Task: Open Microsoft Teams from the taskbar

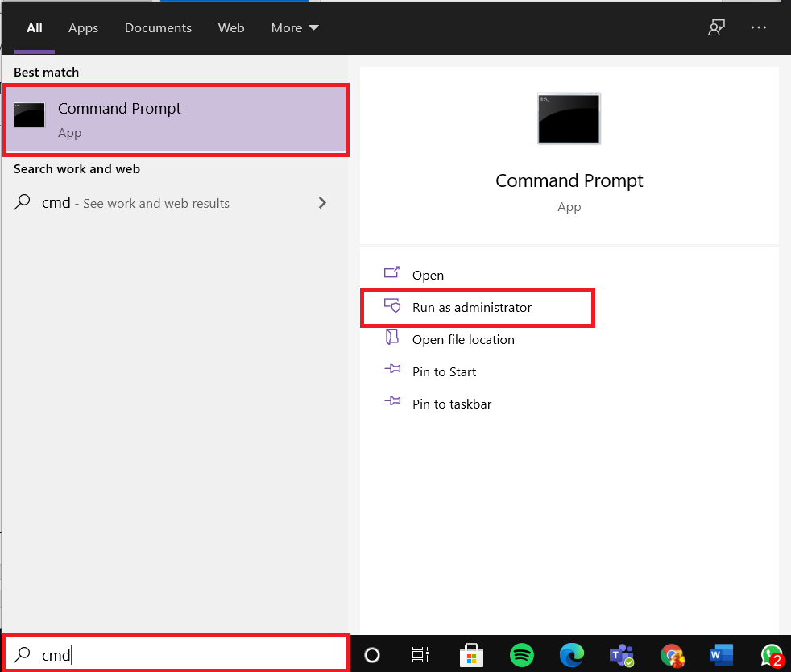Action: [622, 655]
